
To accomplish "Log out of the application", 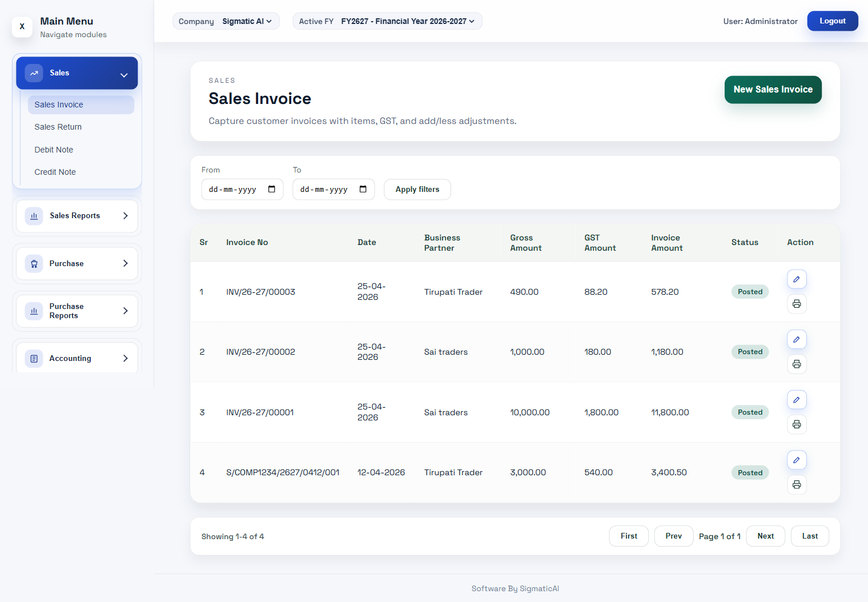I will pyautogui.click(x=833, y=21).
